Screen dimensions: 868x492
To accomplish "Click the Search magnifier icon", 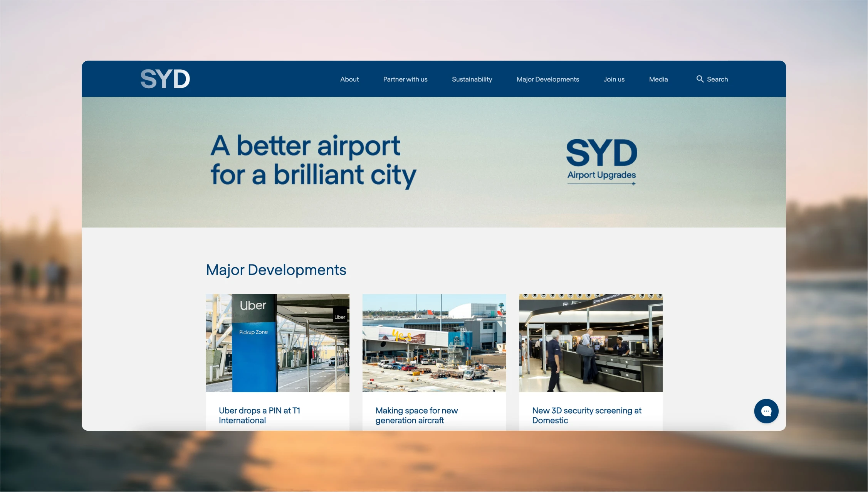I will pyautogui.click(x=700, y=79).
